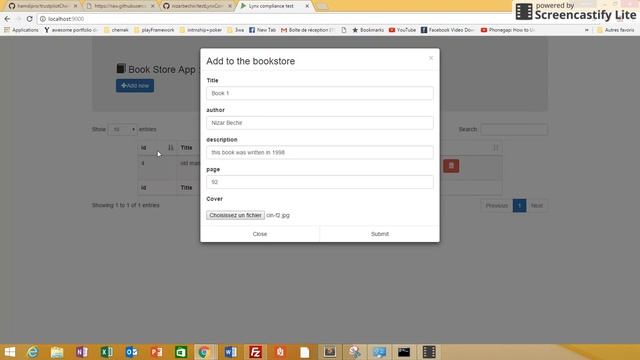Click the browser back arrow

[7, 19]
